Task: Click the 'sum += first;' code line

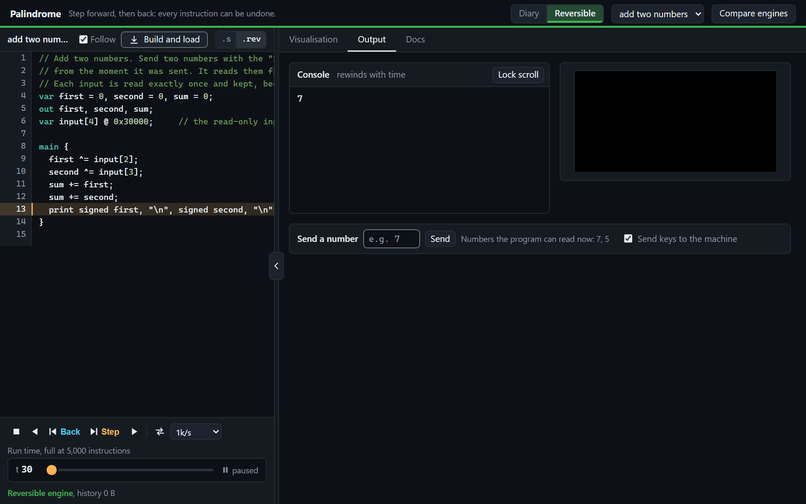Action: click(81, 184)
